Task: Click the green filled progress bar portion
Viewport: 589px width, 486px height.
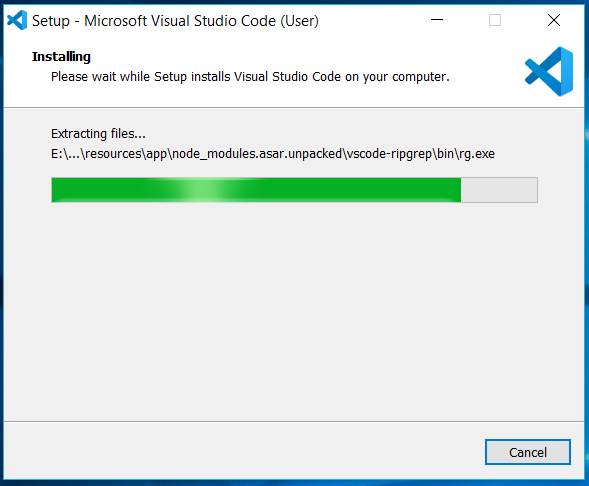Action: pos(256,190)
